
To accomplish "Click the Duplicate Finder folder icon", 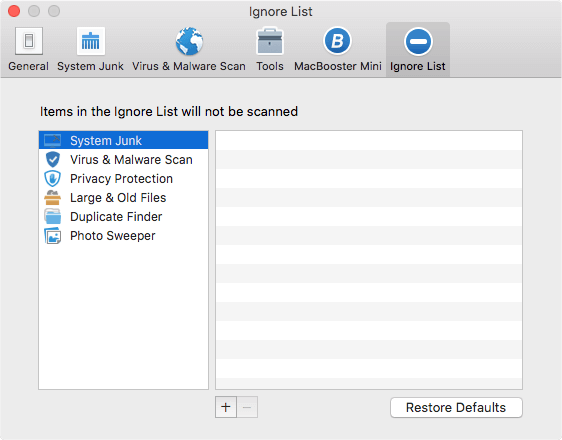I will [x=53, y=216].
